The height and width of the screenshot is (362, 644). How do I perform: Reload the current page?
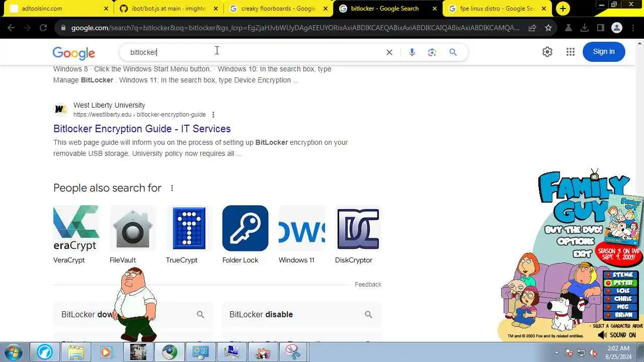[x=43, y=28]
